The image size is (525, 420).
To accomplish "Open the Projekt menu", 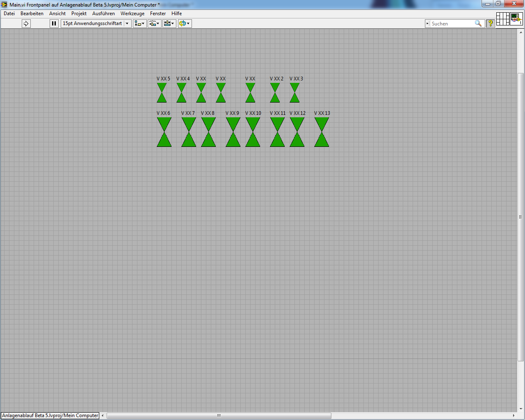I will pyautogui.click(x=79, y=14).
